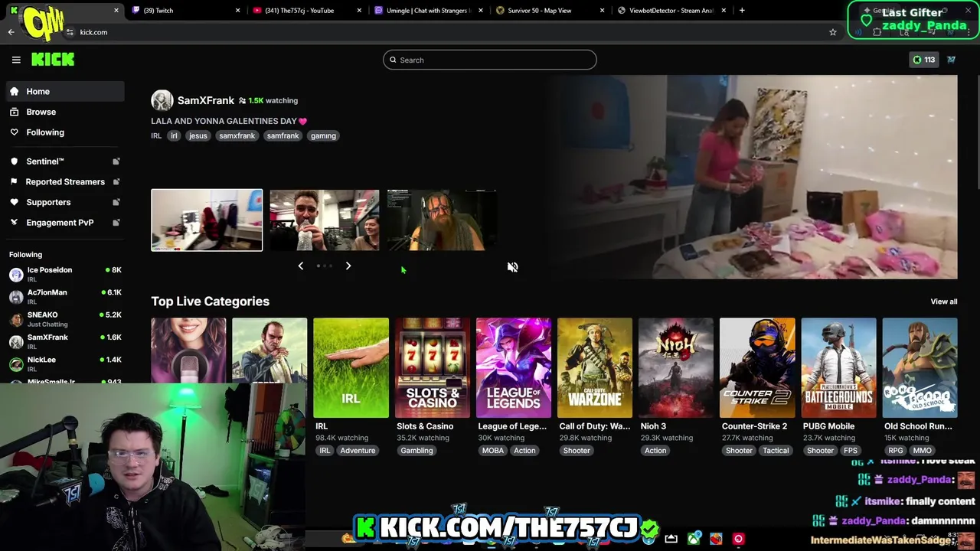Image resolution: width=980 pixels, height=551 pixels.
Task: Go to next featured stream arrow
Action: (x=348, y=266)
